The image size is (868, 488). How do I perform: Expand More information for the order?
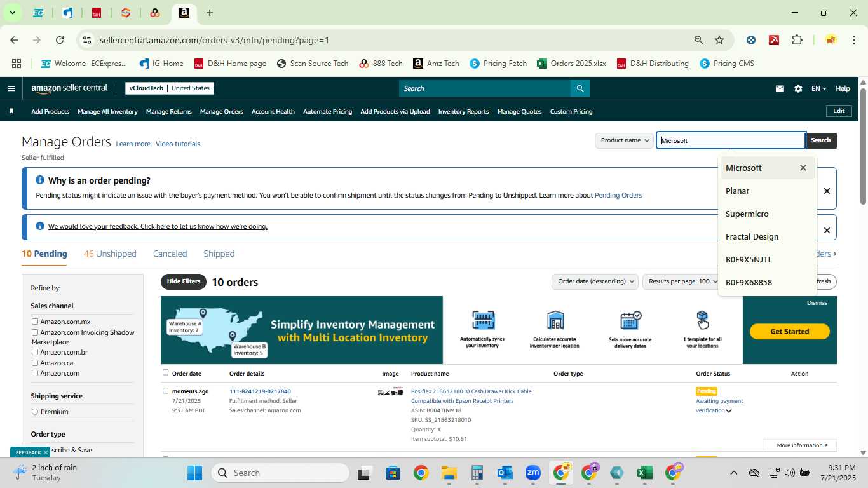coord(802,445)
